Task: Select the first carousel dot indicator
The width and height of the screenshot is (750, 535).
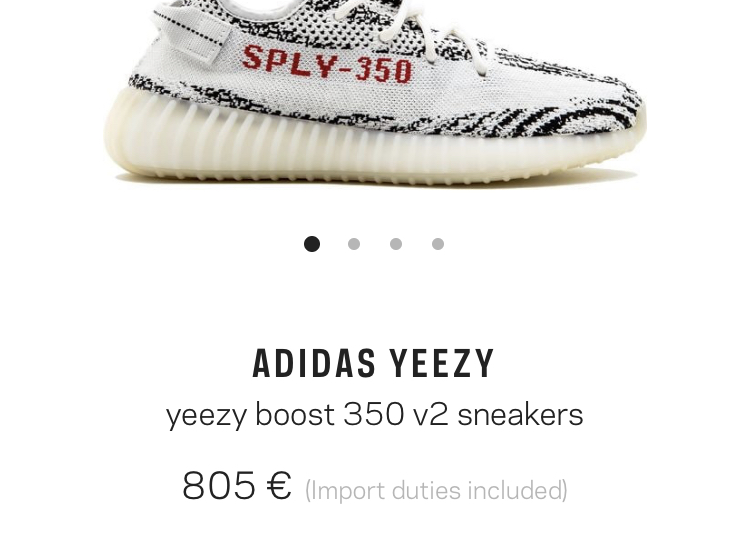Action: click(312, 244)
